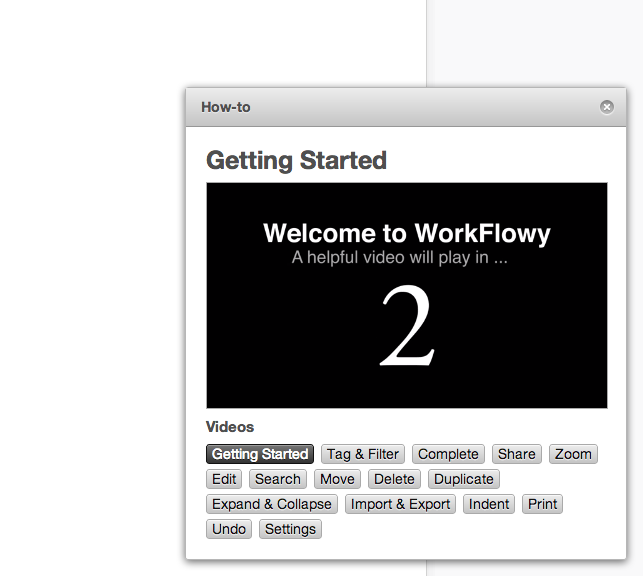The width and height of the screenshot is (643, 576).
Task: Select the Getting Started video button
Action: (x=260, y=454)
